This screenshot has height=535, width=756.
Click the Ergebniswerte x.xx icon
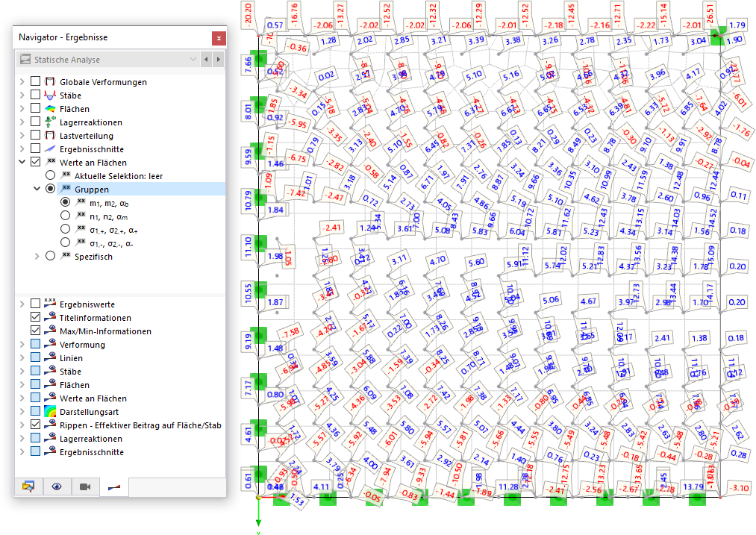click(50, 303)
